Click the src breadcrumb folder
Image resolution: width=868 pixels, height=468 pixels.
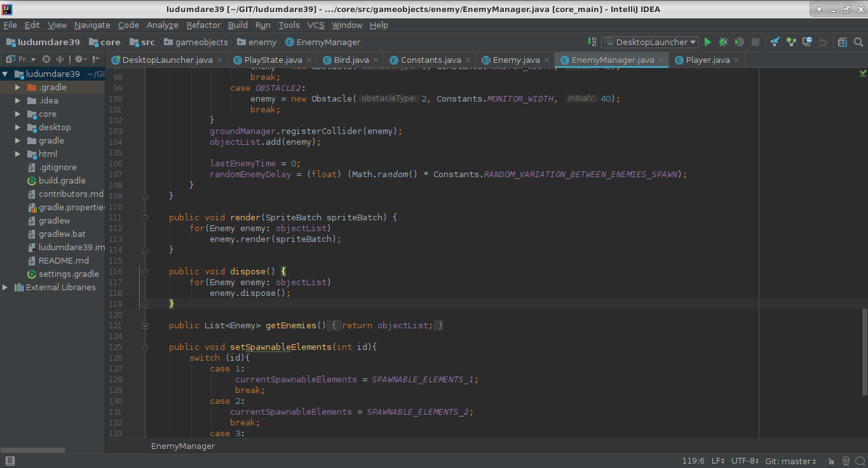142,43
